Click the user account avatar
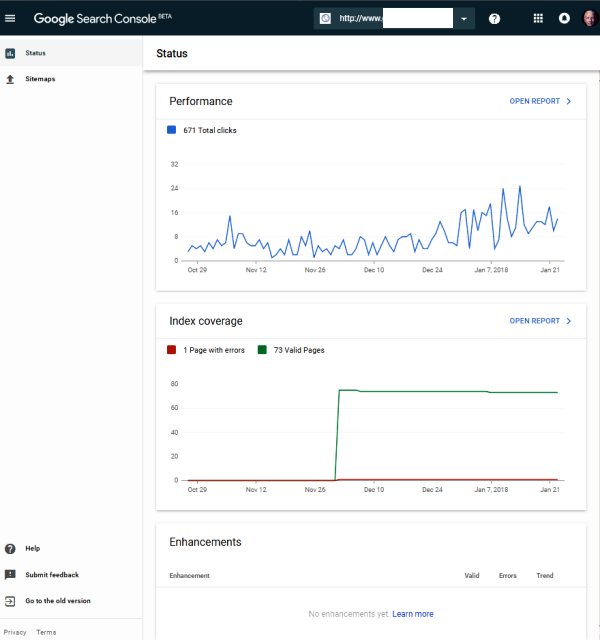The width and height of the screenshot is (600, 640). click(x=590, y=18)
